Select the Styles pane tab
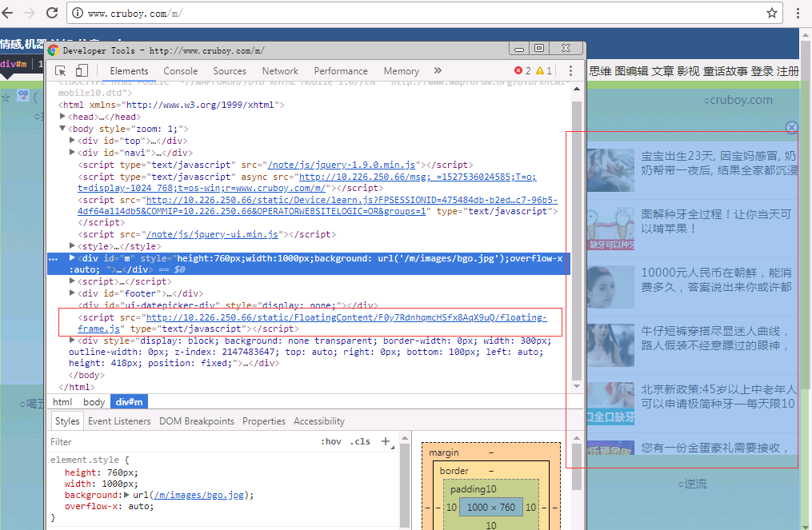The height and width of the screenshot is (530, 812). pyautogui.click(x=67, y=421)
